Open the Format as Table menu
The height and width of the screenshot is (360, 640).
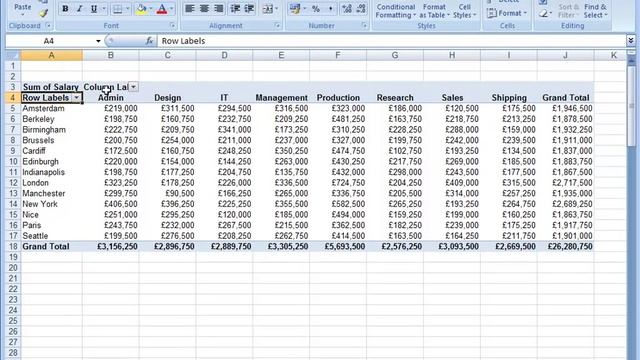pos(434,11)
